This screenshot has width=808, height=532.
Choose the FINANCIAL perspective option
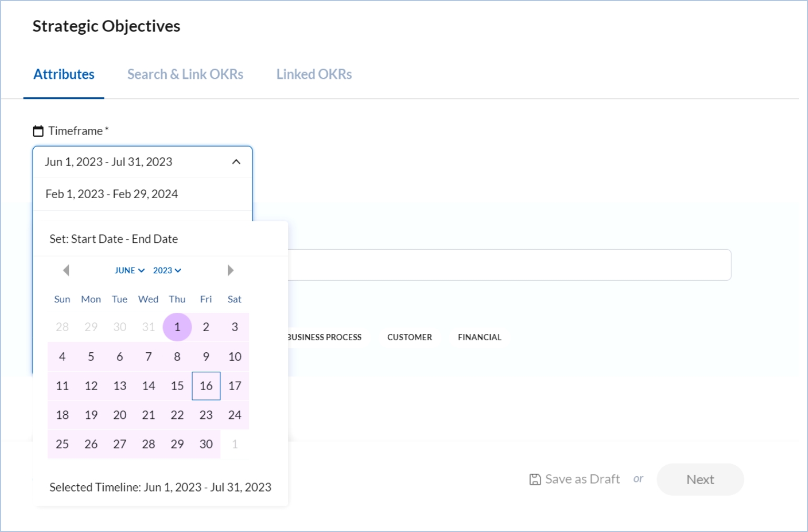pyautogui.click(x=479, y=337)
